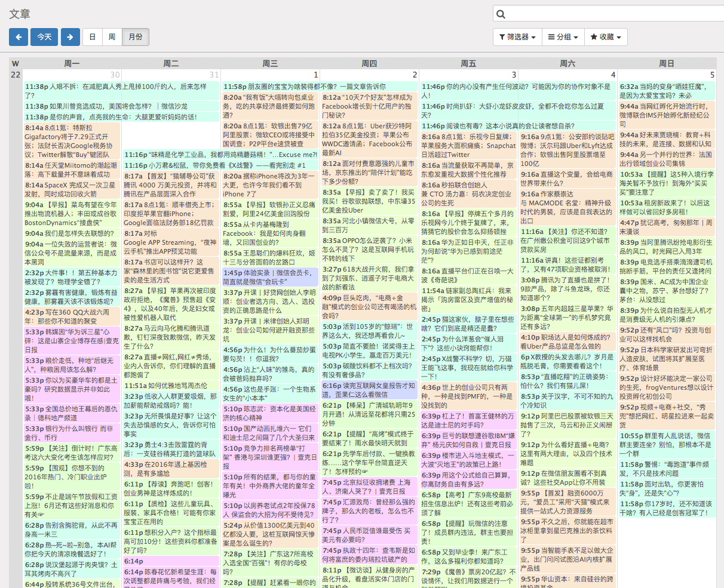This screenshot has height=588, width=724.
Task: Open the 收藏 favorites dropdown
Action: coord(606,37)
